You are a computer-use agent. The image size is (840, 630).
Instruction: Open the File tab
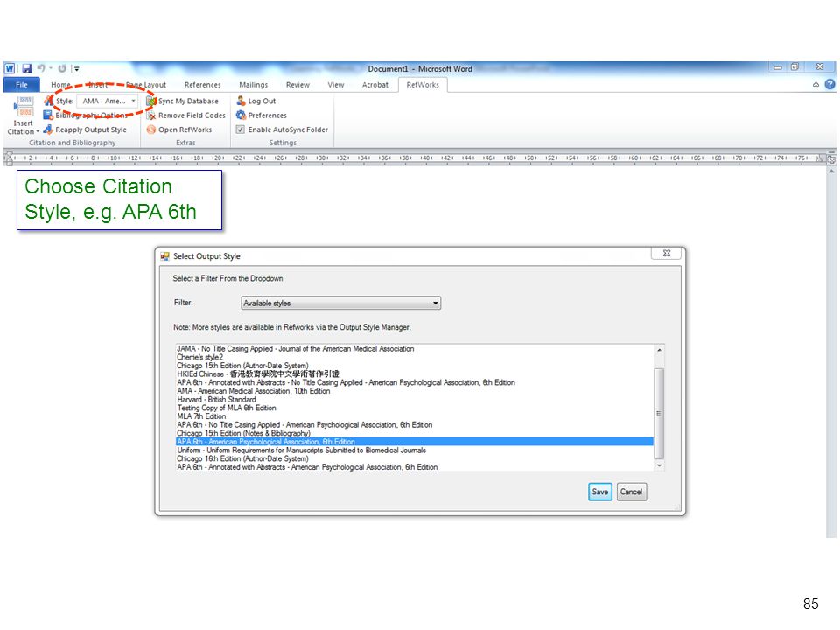click(21, 85)
